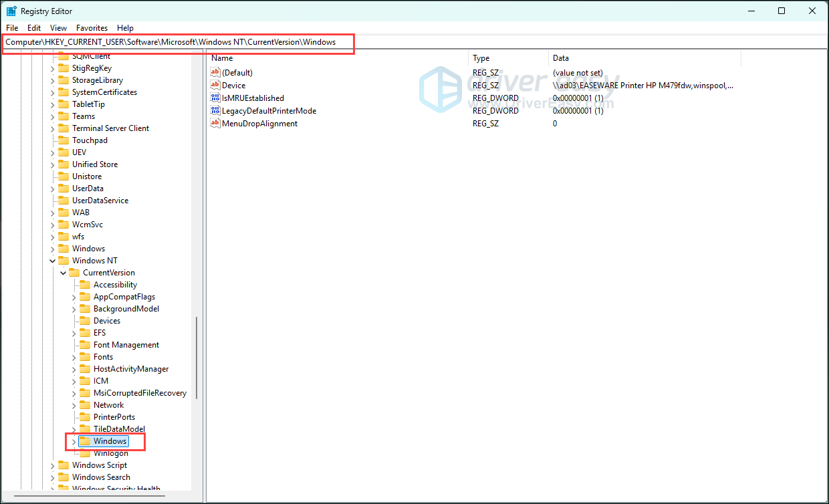Select the ICM tree key
Image resolution: width=829 pixels, height=504 pixels.
coord(100,381)
